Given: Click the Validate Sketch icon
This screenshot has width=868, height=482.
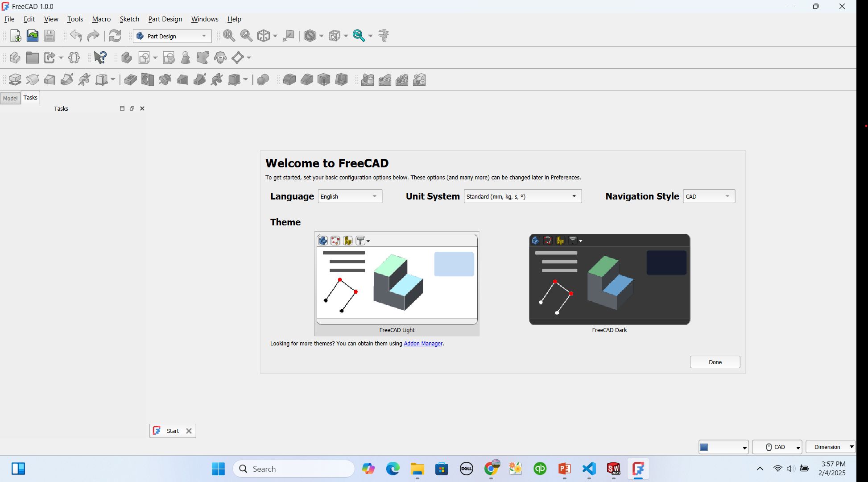Looking at the screenshot, I should 169,58.
